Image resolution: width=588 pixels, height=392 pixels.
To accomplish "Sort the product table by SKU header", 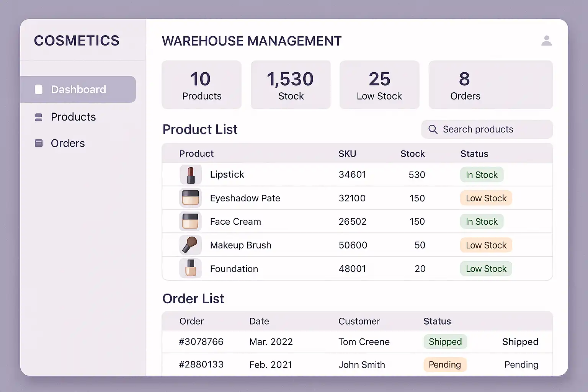I will (347, 154).
